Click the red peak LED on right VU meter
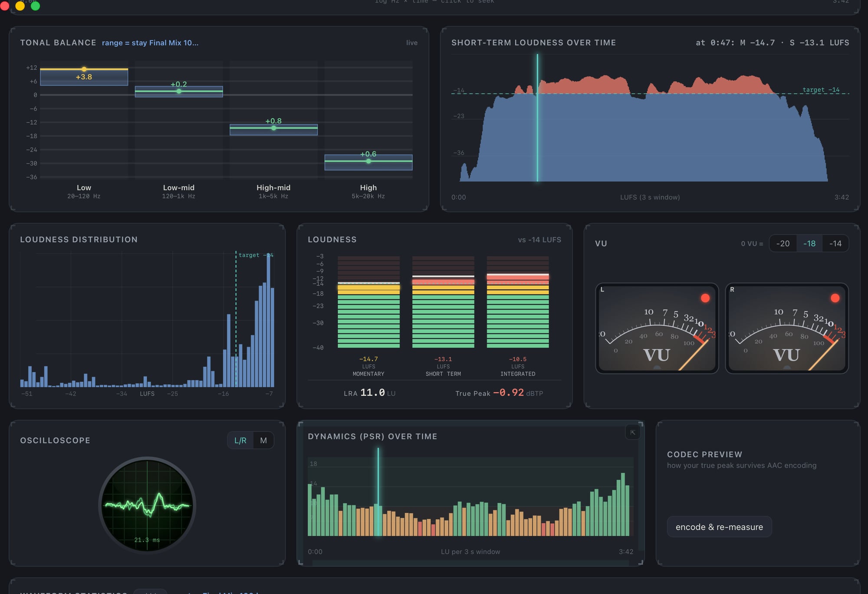 coord(835,298)
